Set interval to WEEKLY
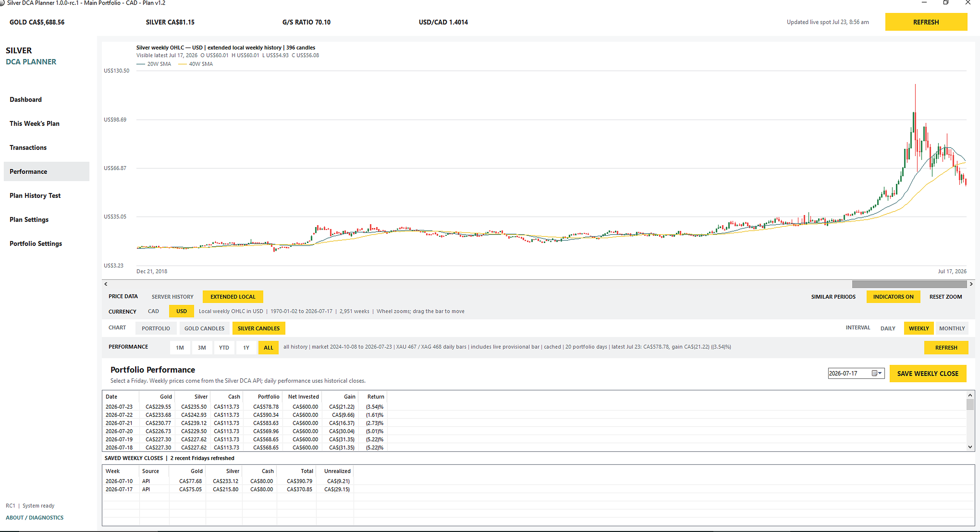 pos(918,328)
